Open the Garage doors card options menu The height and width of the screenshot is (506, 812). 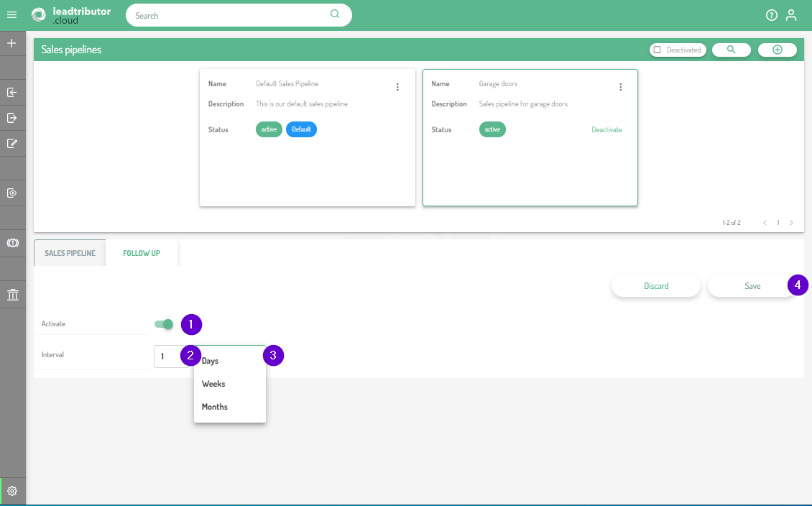click(621, 87)
